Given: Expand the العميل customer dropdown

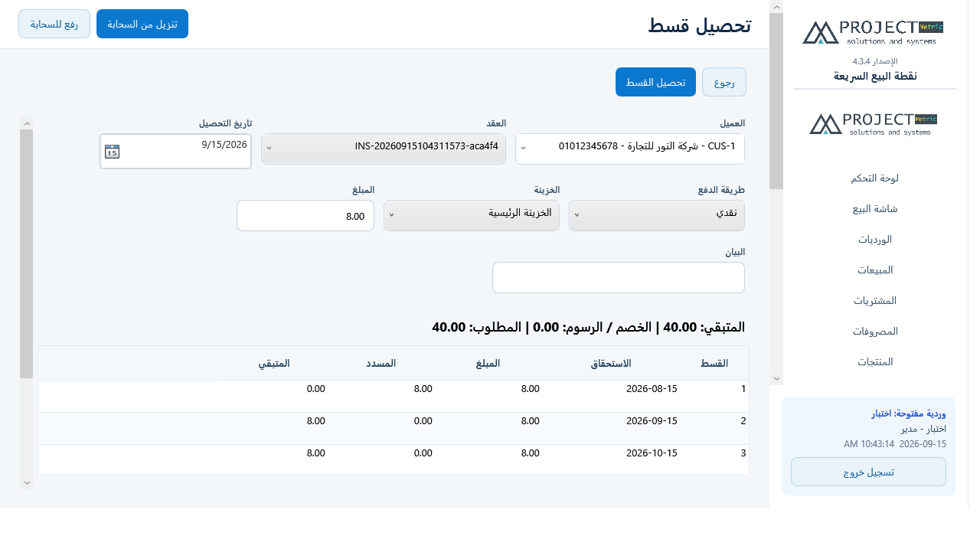Looking at the screenshot, I should tap(630, 149).
